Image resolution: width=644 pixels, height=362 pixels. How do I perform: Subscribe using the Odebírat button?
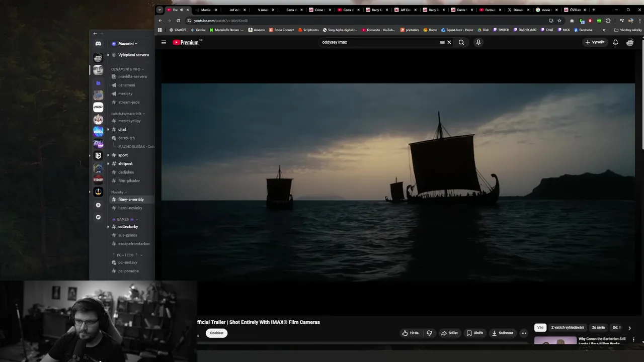coord(217,333)
